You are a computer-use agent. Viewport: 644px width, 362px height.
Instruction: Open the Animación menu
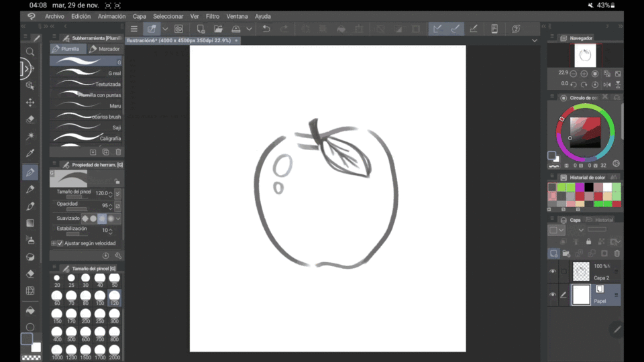112,16
